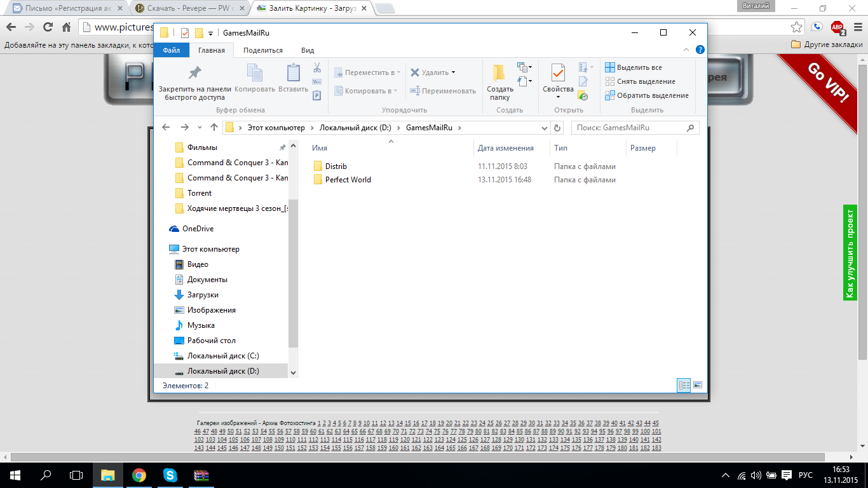Click Этот компьютер in the address bar path

[x=276, y=128]
